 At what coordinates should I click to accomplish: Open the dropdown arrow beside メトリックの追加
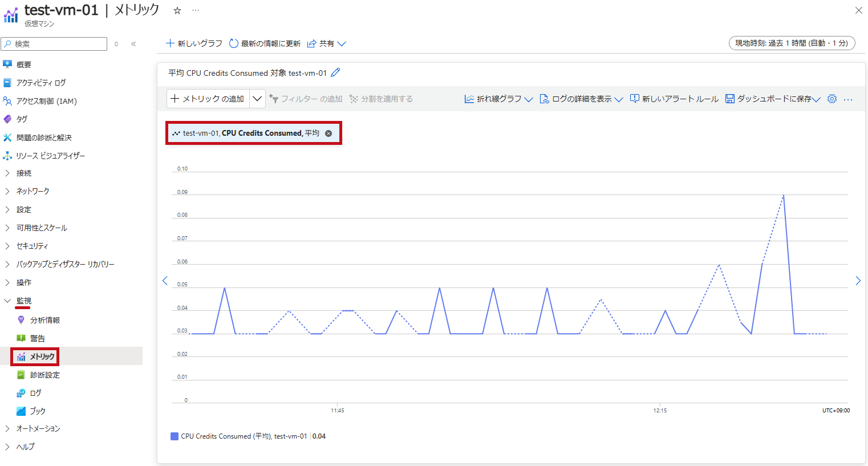tap(257, 99)
